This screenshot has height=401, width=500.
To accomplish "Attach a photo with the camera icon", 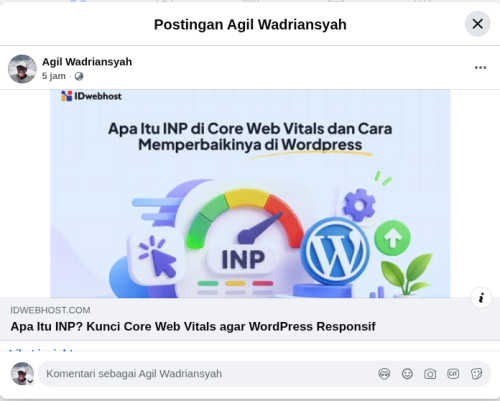I will click(430, 374).
